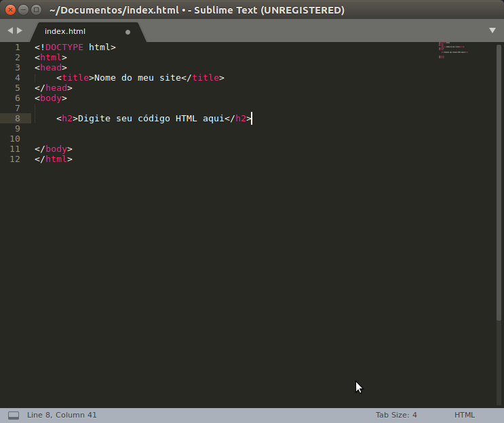Close the Sublime Text window
Image resolution: width=504 pixels, height=423 pixels.
coord(10,10)
